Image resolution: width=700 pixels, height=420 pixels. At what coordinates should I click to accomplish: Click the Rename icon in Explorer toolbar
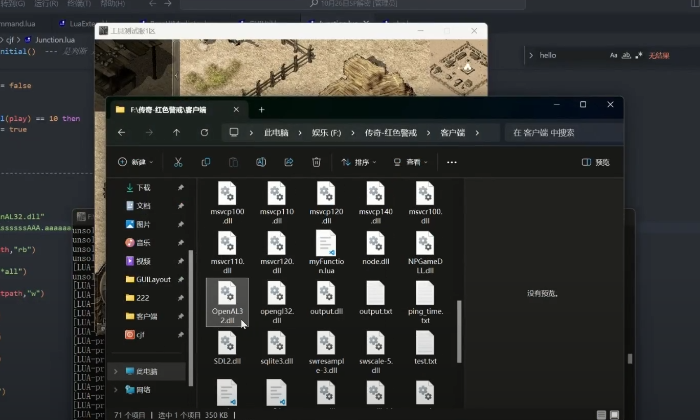[x=261, y=162]
